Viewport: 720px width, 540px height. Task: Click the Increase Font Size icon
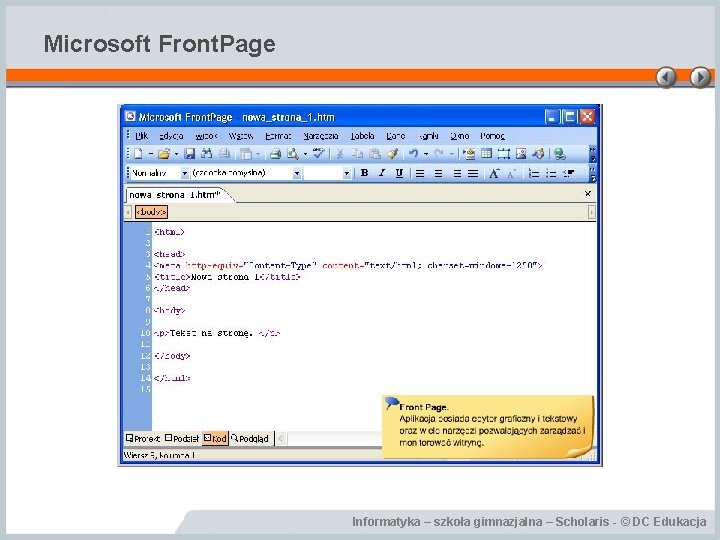tap(494, 173)
